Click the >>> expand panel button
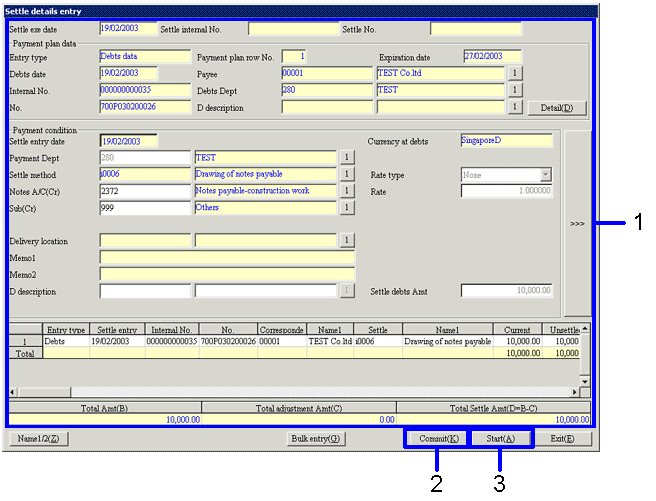The width and height of the screenshot is (656, 501). [577, 224]
